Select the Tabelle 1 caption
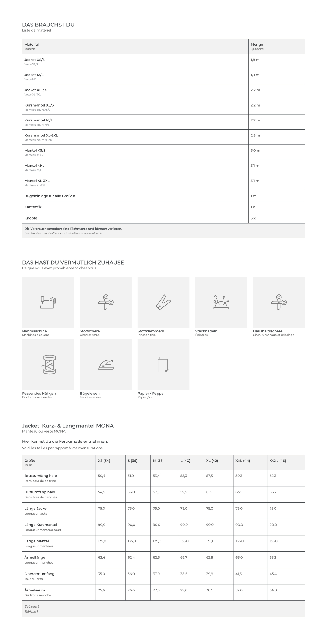The width and height of the screenshot is (327, 644). coord(32,606)
